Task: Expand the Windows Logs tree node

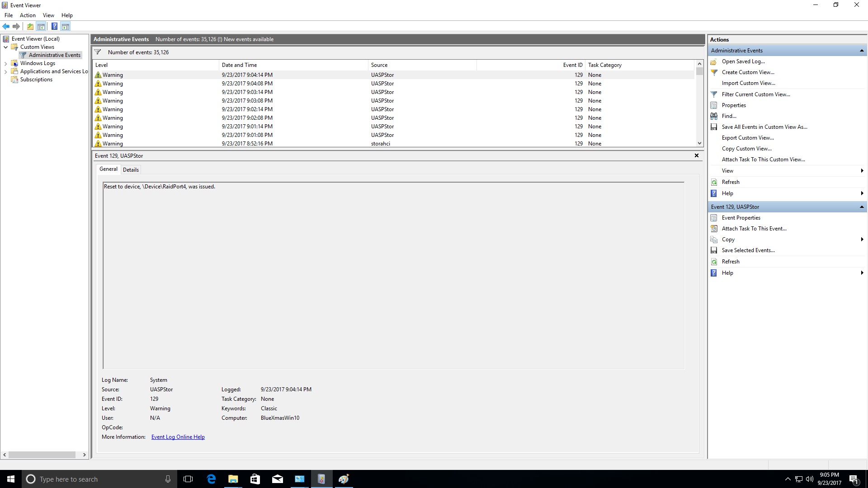Action: 5,63
